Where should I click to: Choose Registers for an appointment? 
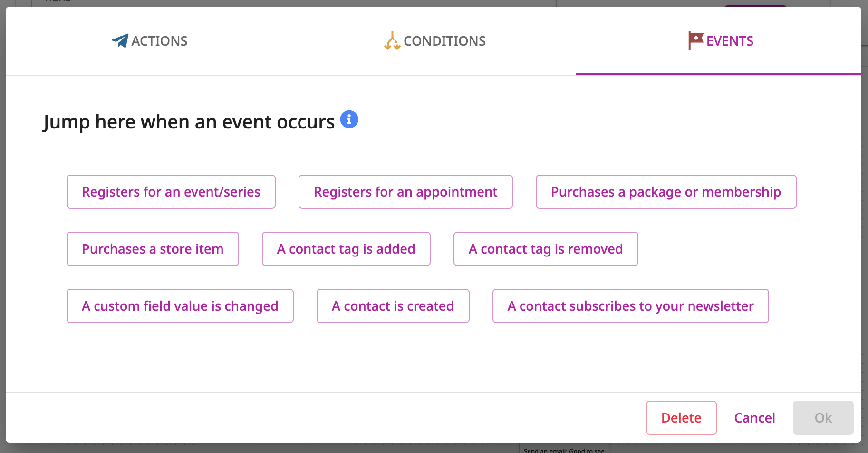point(405,192)
